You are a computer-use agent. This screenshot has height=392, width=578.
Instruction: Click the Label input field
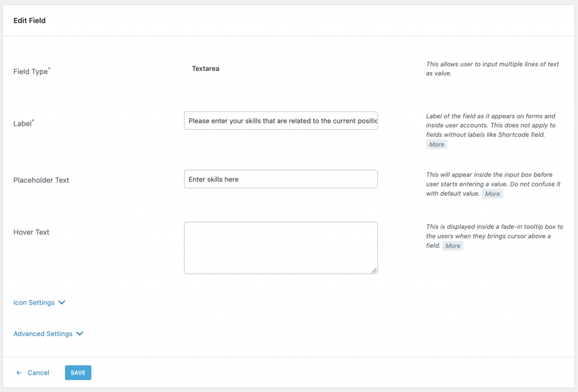click(x=281, y=120)
